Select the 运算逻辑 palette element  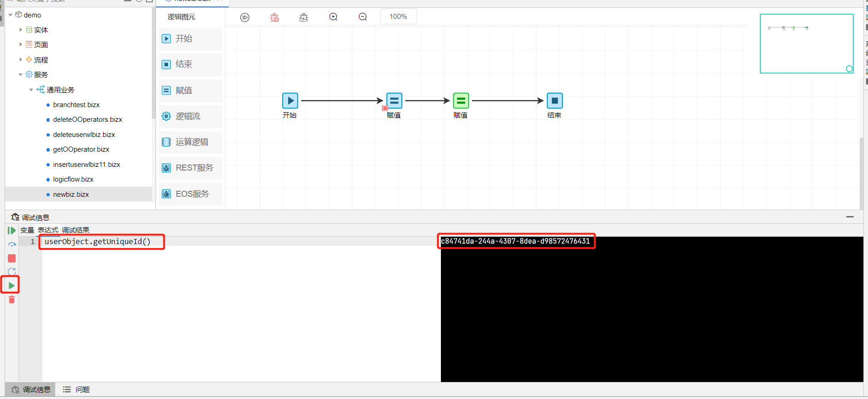(x=191, y=142)
